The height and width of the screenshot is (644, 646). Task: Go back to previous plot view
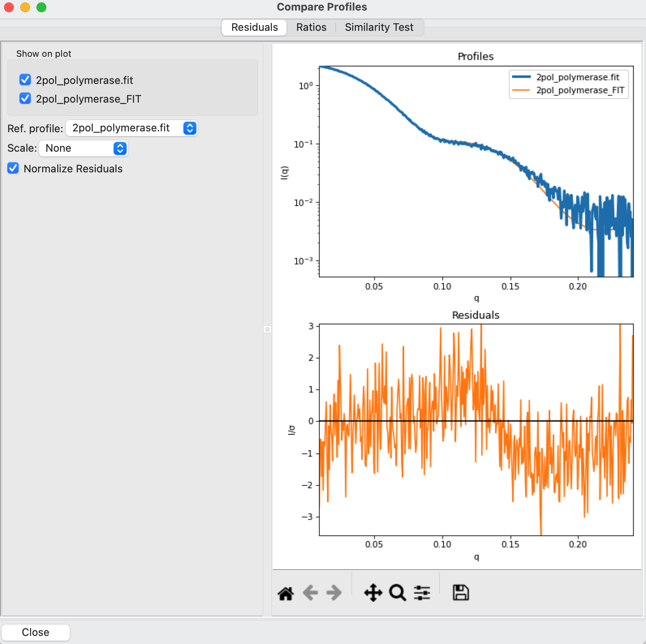310,593
